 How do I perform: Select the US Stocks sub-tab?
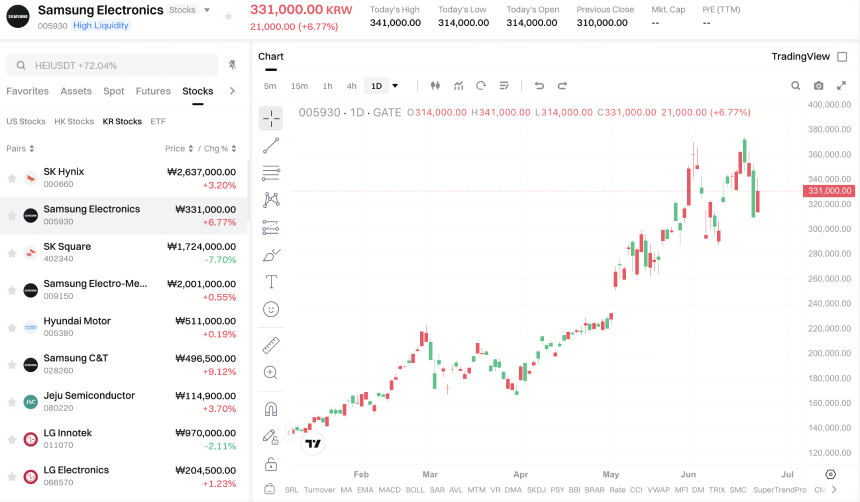click(x=26, y=121)
